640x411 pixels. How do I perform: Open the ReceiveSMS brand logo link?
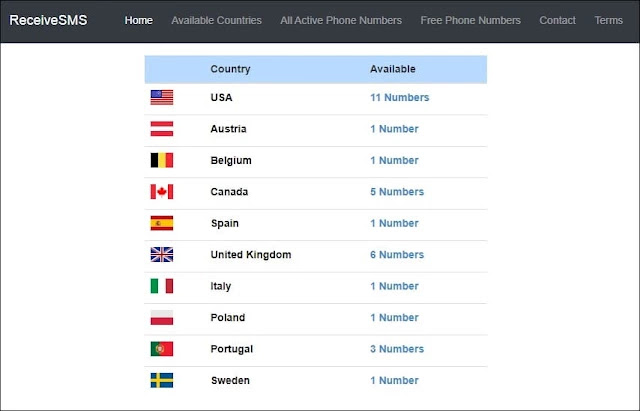(x=48, y=20)
